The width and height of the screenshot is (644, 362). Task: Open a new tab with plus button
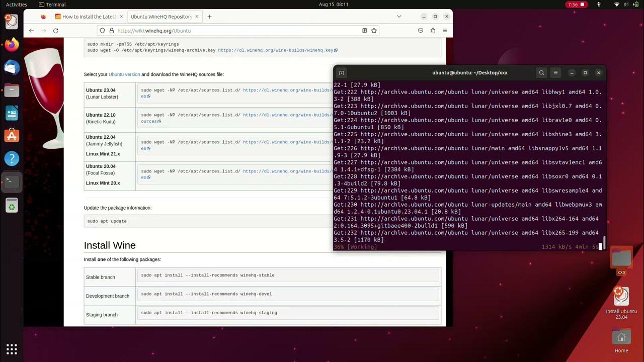[x=209, y=17]
